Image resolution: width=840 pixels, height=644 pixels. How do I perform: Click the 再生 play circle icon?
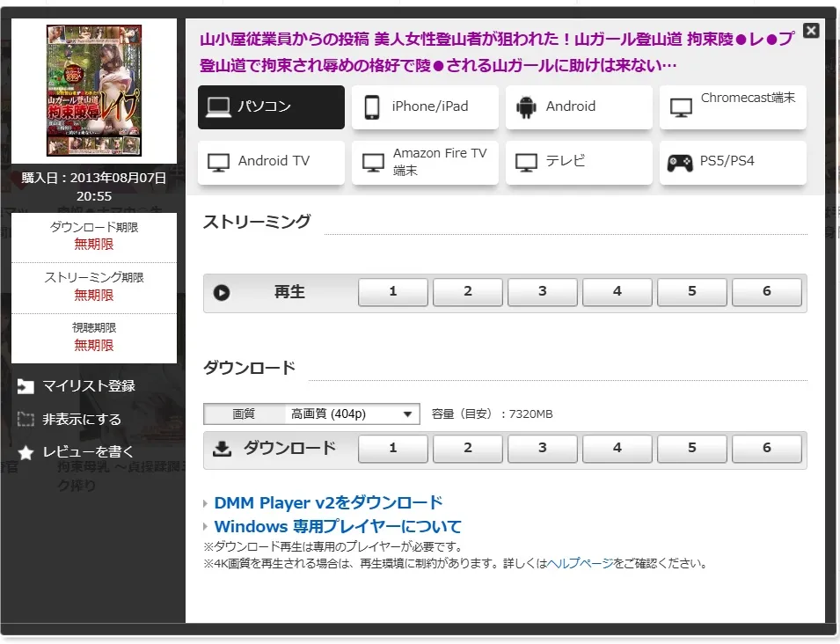222,293
